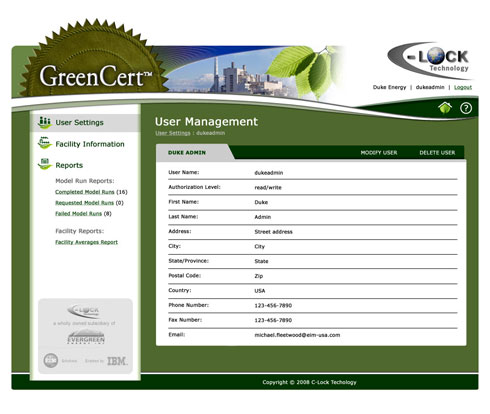Open Reports section in sidebar
Image resolution: width=490 pixels, height=414 pixels.
click(x=69, y=165)
